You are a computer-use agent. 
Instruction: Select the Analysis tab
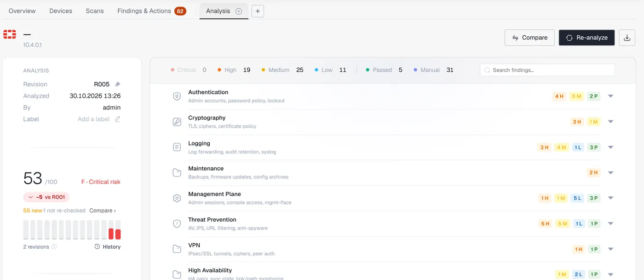[218, 11]
